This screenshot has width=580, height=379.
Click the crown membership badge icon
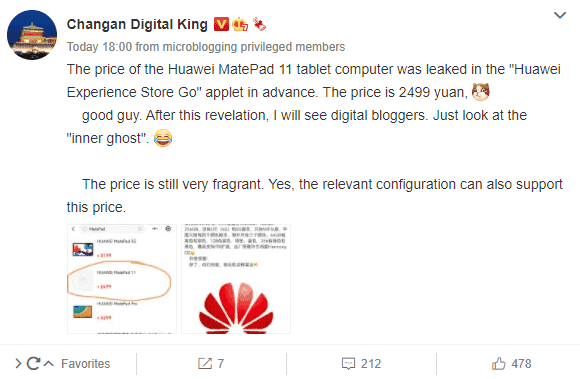point(240,24)
